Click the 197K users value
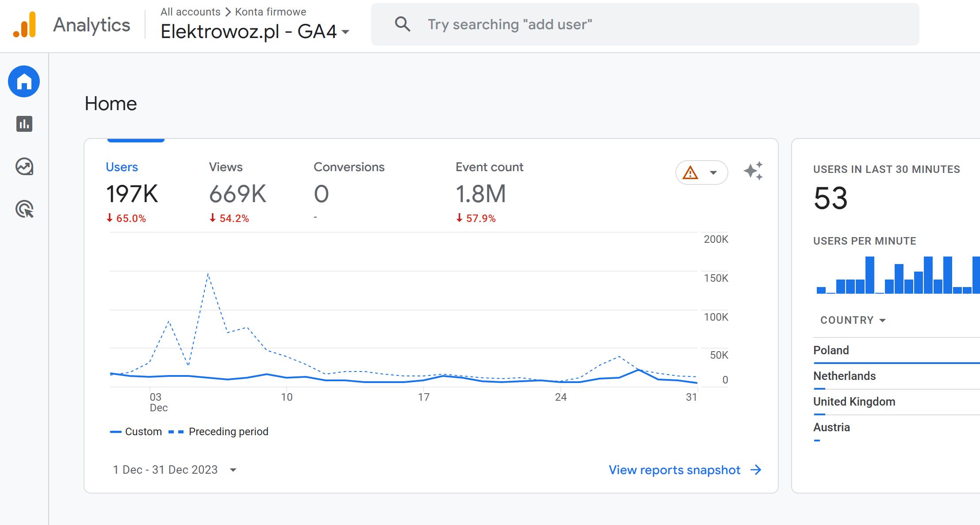This screenshot has width=980, height=525. coord(132,194)
